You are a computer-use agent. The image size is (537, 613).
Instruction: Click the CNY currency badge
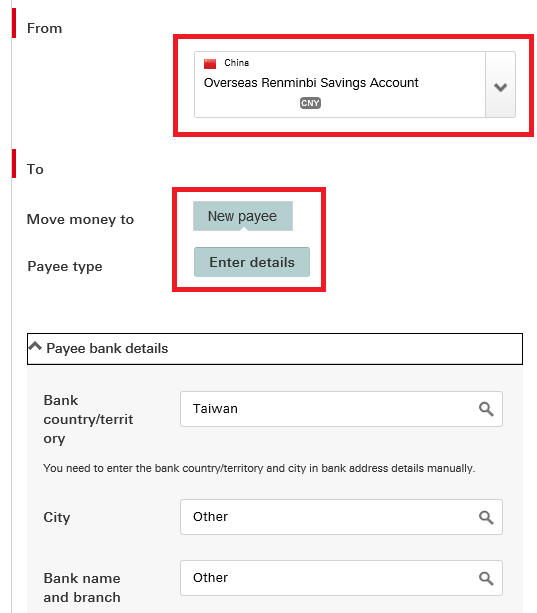pos(310,103)
